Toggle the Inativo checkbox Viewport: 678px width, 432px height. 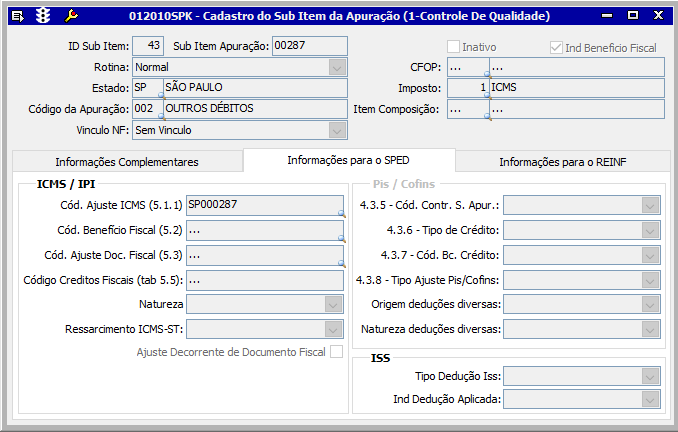(454, 47)
